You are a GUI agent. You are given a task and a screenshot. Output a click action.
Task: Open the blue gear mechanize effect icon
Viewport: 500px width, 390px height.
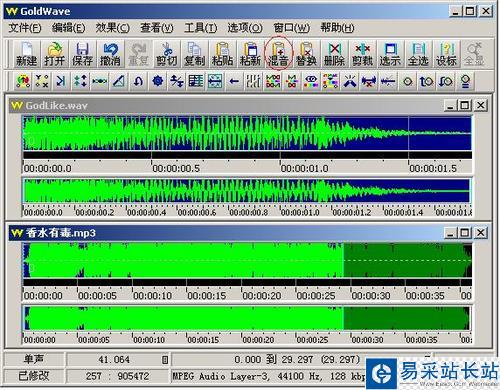pos(158,81)
